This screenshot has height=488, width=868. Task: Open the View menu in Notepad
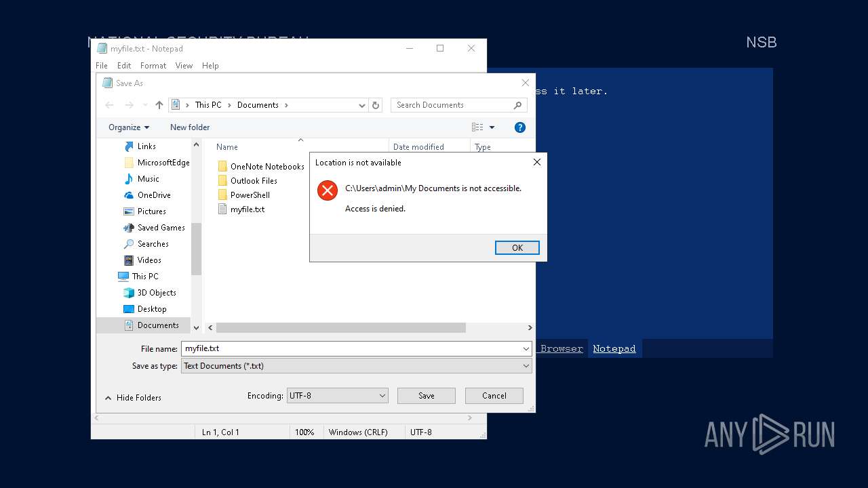[x=184, y=66]
